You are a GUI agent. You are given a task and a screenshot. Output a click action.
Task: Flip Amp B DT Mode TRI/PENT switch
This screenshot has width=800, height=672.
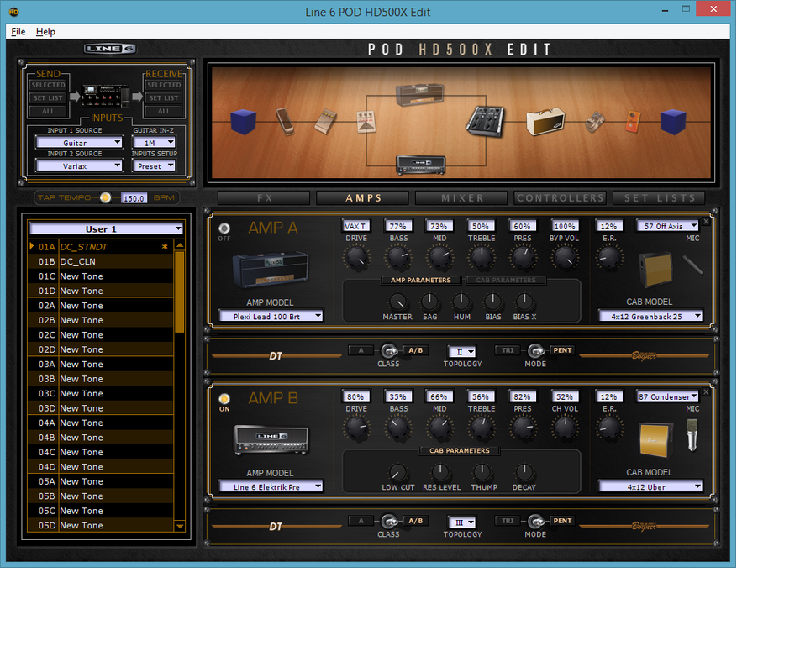[x=536, y=521]
